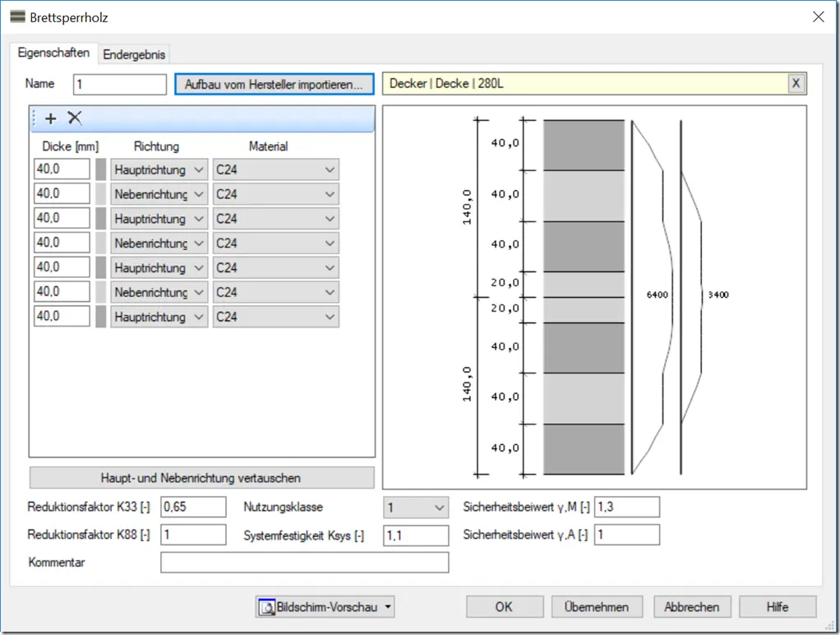The height and width of the screenshot is (635, 840).
Task: Click the light swatch of the fourth layer
Action: 101,243
